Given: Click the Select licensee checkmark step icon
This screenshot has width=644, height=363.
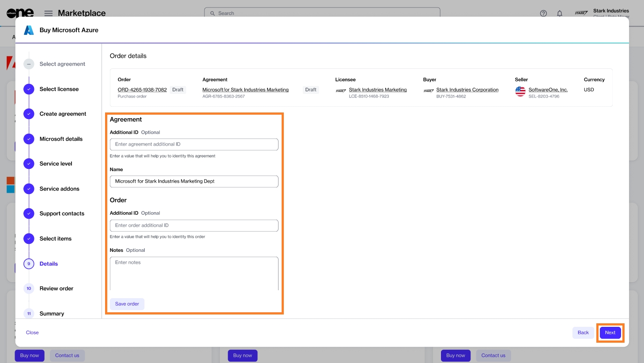Looking at the screenshot, I should (x=29, y=89).
